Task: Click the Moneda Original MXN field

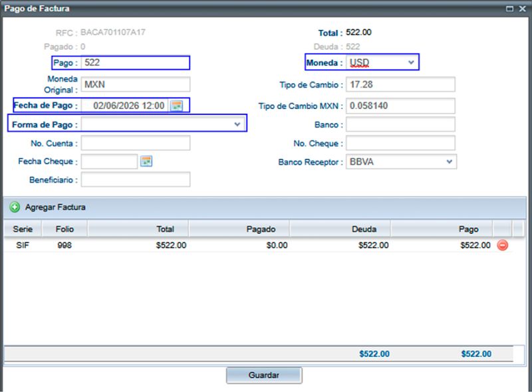Action: pos(136,84)
